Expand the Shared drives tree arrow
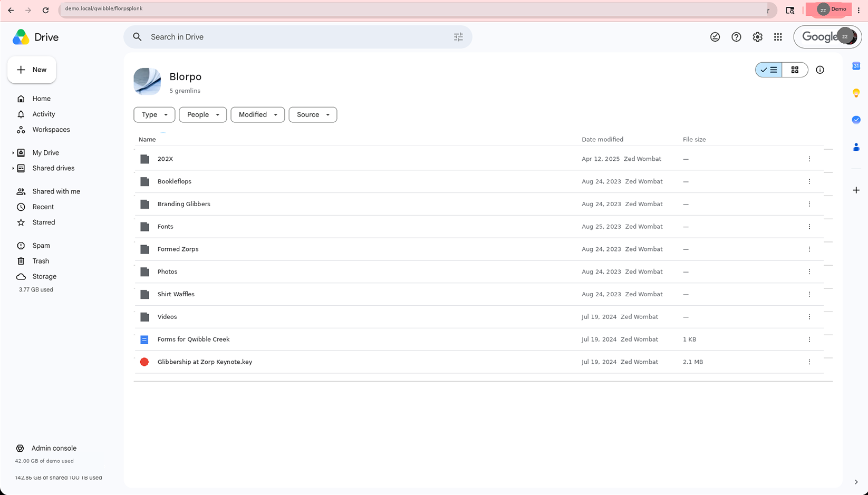Viewport: 868px width, 495px height. click(x=13, y=168)
